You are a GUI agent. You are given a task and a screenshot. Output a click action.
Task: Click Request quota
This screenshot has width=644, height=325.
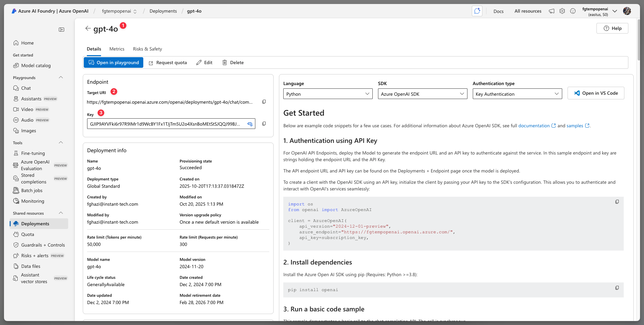click(168, 62)
